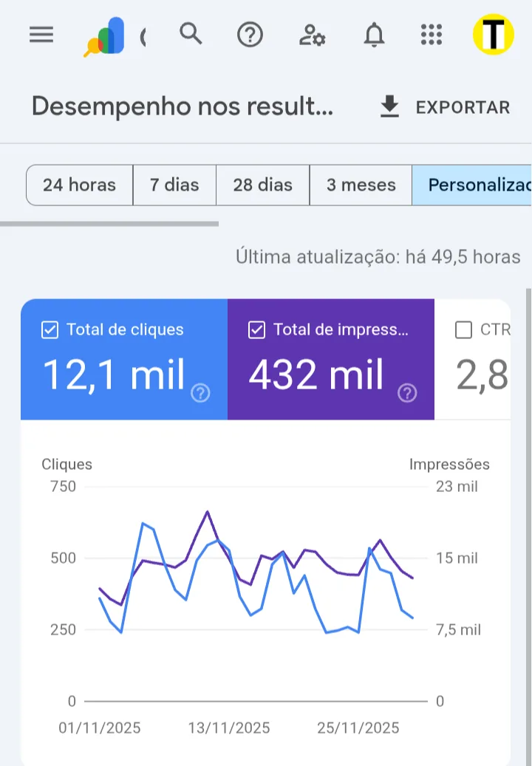Open the hamburger navigation menu
The height and width of the screenshot is (766, 532).
pos(41,35)
